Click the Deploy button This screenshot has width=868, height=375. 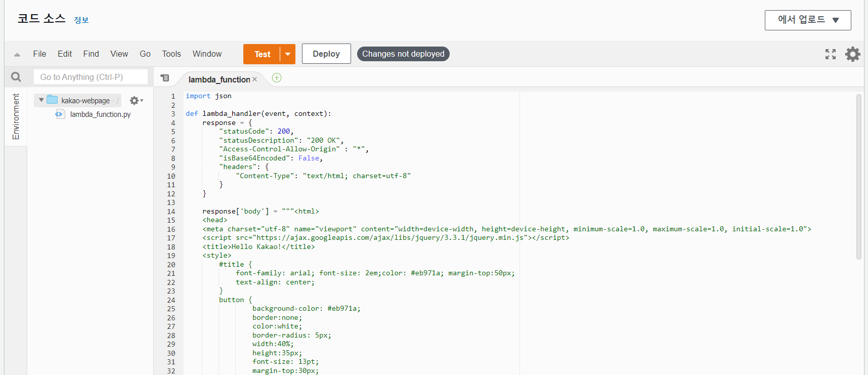(x=326, y=54)
